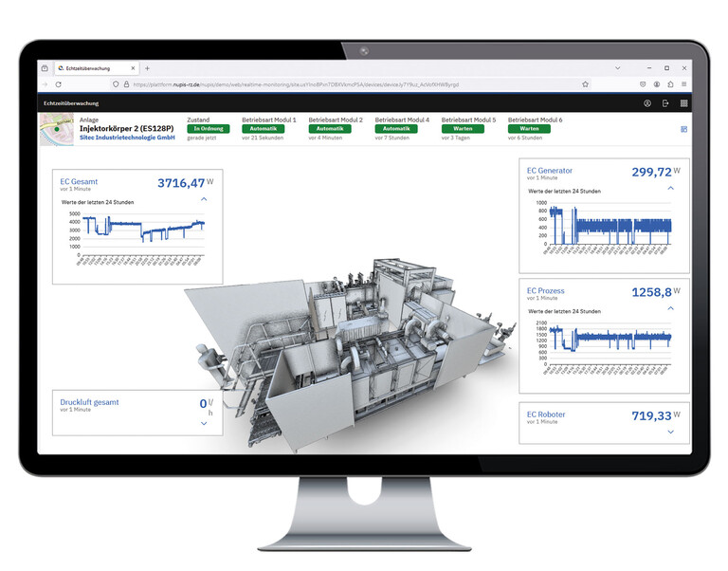This screenshot has height=571, width=728.
Task: Click the logout icon in app header
Action: (665, 102)
